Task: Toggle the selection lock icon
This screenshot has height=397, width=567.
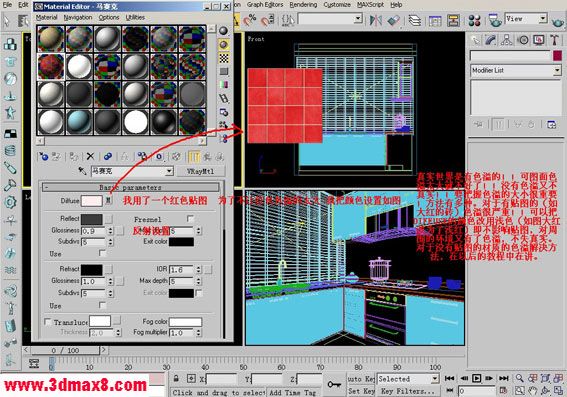Action: coord(176,379)
